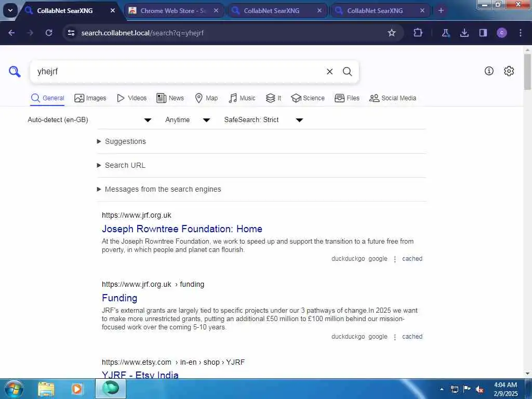Click https://www.jrf.org.uk URL above Home result

[137, 216]
